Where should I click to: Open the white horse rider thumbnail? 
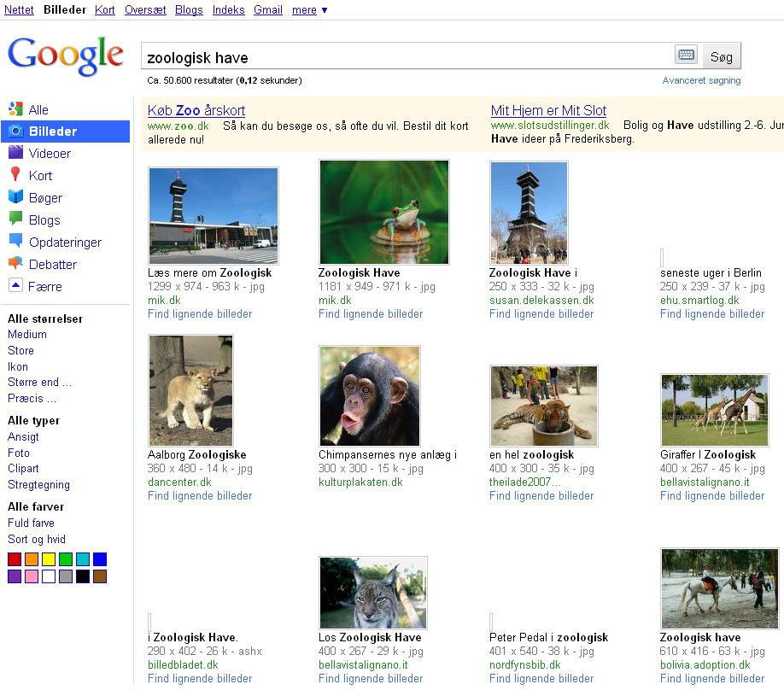coord(720,588)
